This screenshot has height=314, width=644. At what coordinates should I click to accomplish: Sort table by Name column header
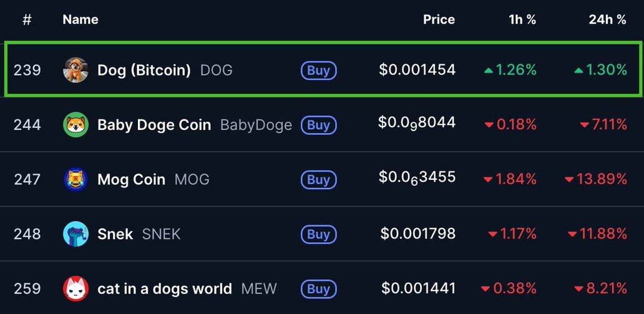click(x=80, y=19)
